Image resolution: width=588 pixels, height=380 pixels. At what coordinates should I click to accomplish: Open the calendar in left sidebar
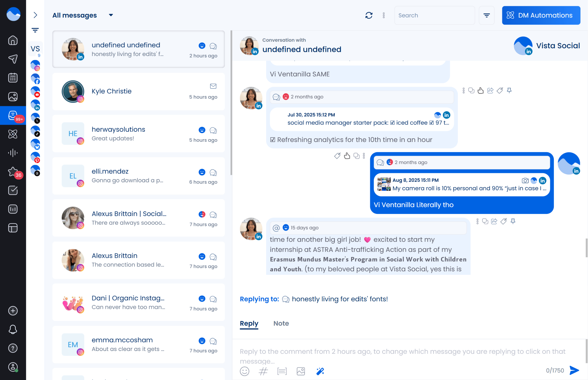pos(13,78)
